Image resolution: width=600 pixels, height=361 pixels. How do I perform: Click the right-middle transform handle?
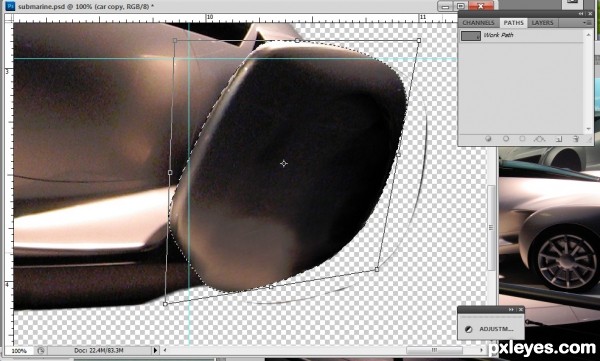pyautogui.click(x=398, y=155)
